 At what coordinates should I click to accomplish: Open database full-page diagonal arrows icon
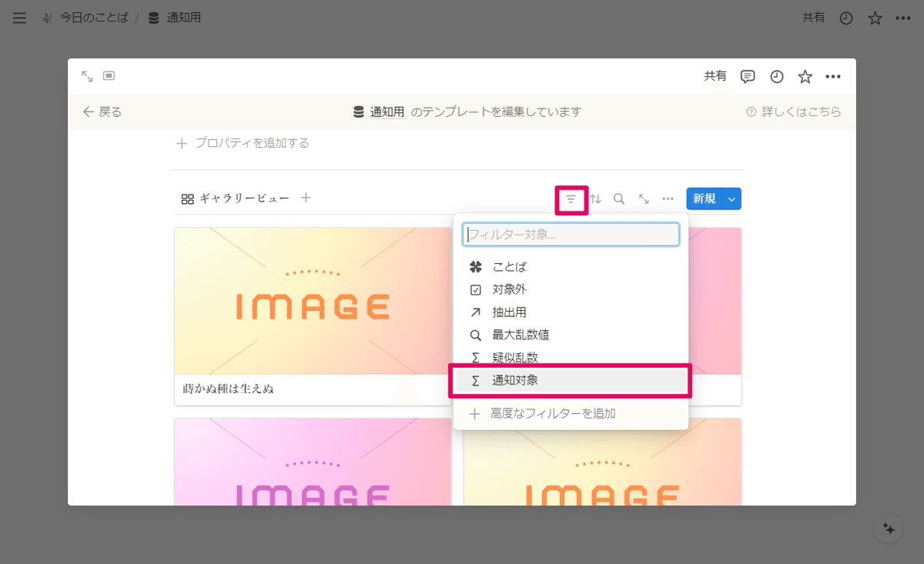point(644,199)
